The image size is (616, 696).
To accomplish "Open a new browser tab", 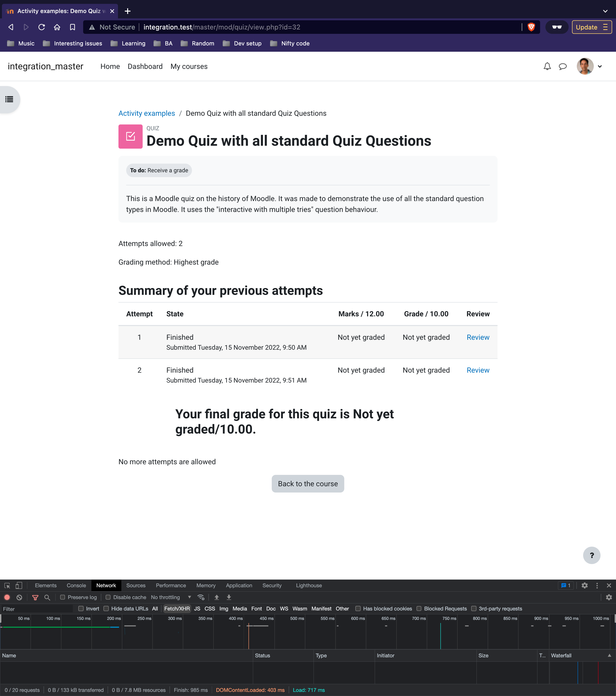I will pyautogui.click(x=127, y=11).
